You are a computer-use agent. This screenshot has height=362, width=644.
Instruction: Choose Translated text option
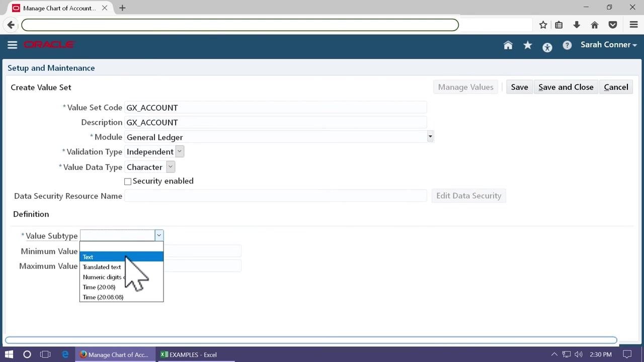click(x=121, y=267)
